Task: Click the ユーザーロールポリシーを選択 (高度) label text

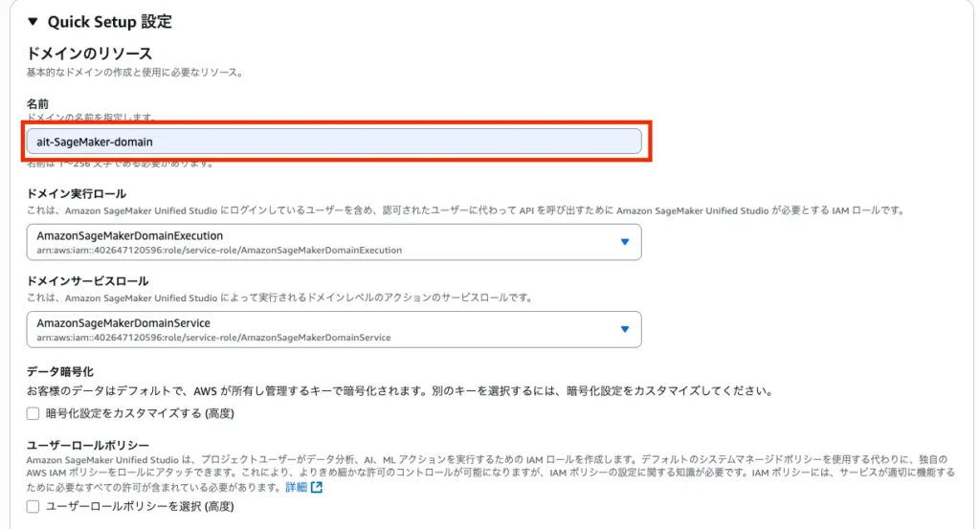Action: pyautogui.click(x=140, y=506)
